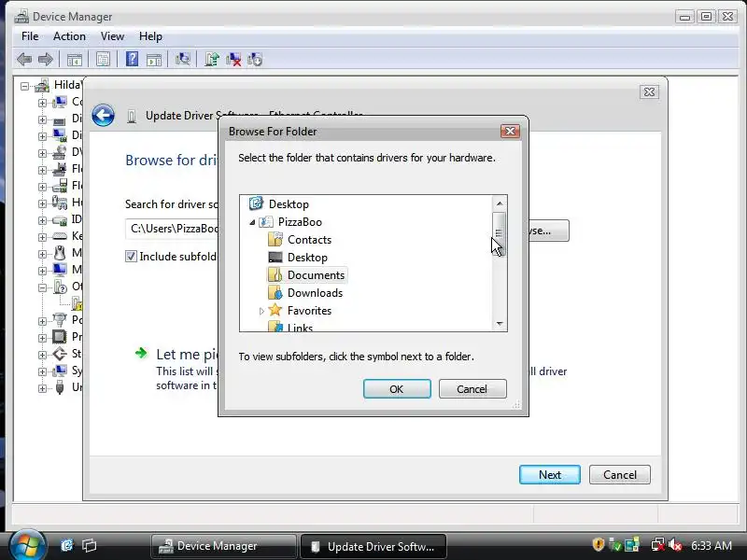This screenshot has width=747, height=560.
Task: Click the Let me pick link
Action: coord(187,355)
